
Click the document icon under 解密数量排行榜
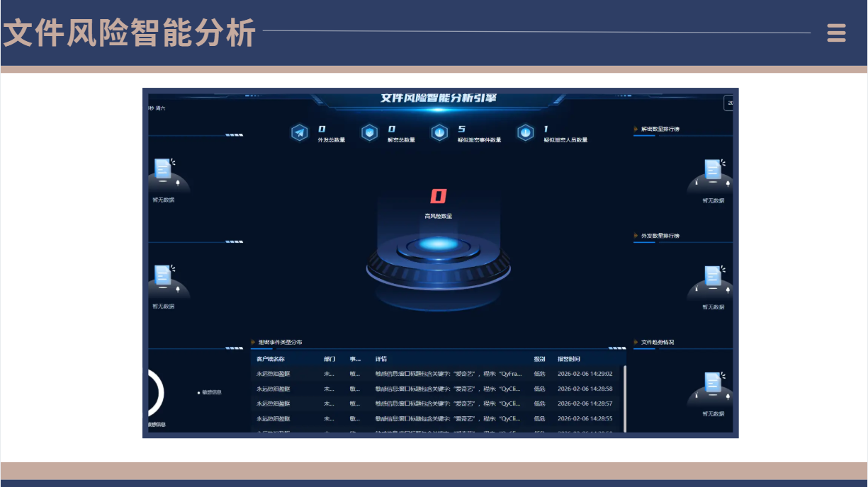point(713,170)
